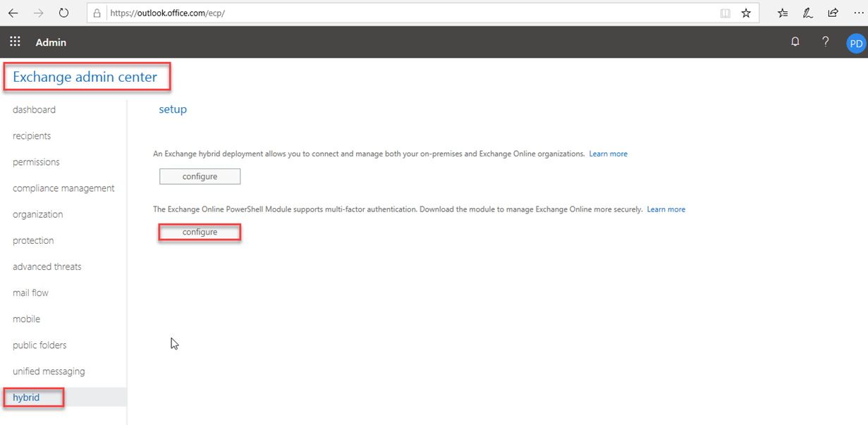The width and height of the screenshot is (868, 425).
Task: Select the setup tab
Action: pyautogui.click(x=173, y=109)
